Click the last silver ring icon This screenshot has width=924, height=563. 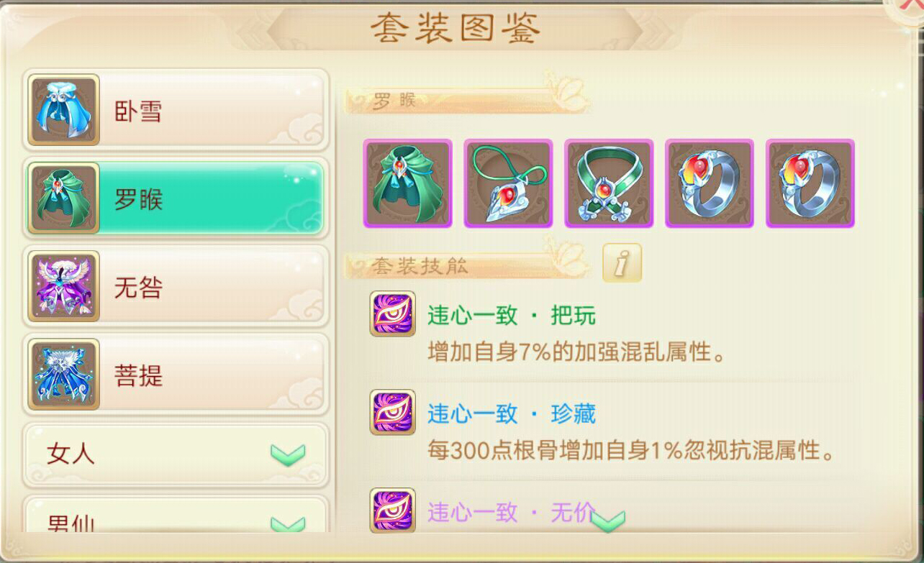[810, 183]
